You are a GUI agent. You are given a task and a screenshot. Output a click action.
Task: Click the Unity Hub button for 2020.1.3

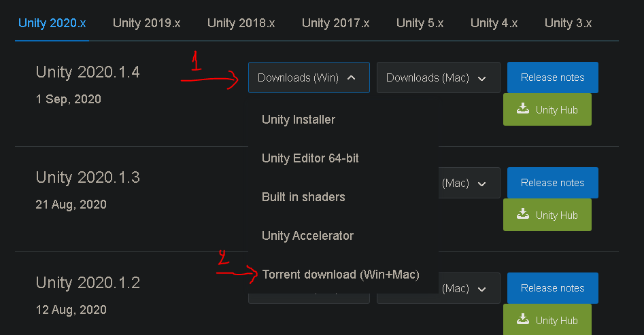pos(547,215)
